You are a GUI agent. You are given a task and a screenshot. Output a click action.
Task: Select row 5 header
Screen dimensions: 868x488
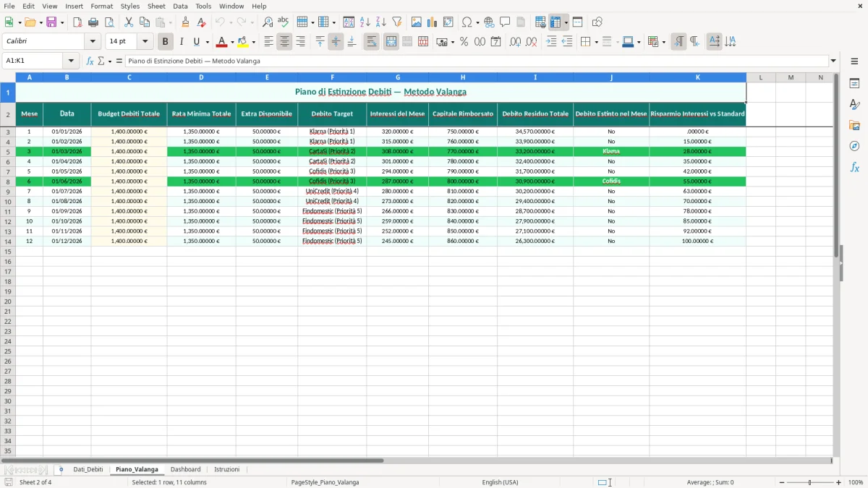pos(8,152)
